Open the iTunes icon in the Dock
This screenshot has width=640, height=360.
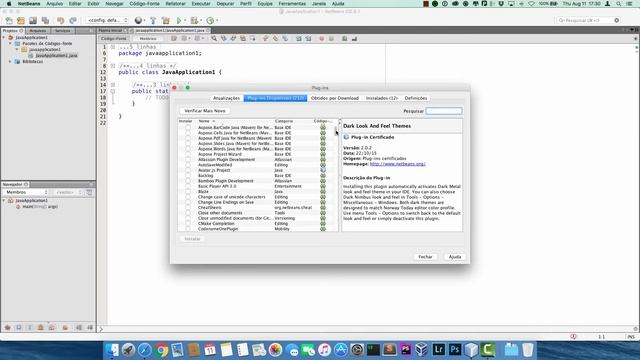click(x=324, y=350)
